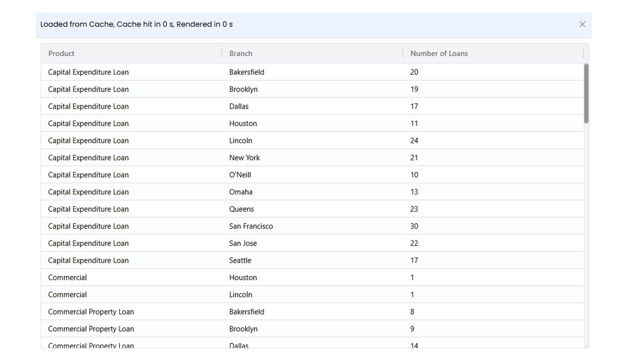Select the Bakersfield Capital Expenditure Loan row
The height and width of the screenshot is (364, 628).
coord(88,72)
